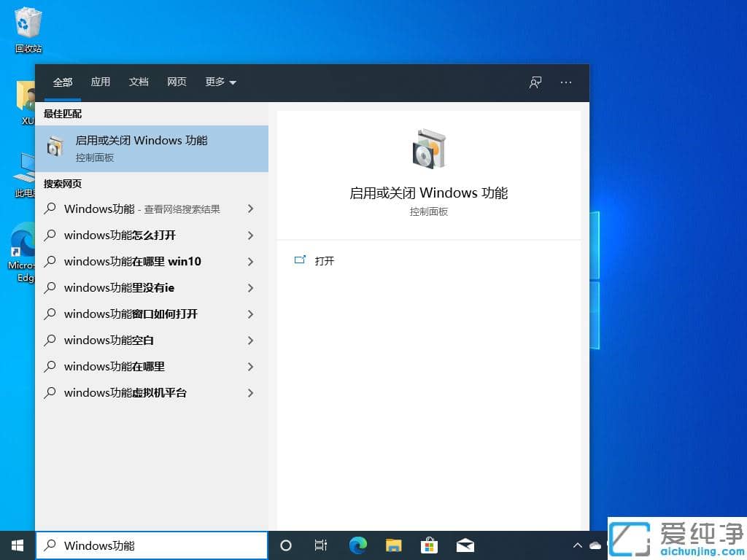
Task: Open File Explorer from the taskbar
Action: click(393, 545)
